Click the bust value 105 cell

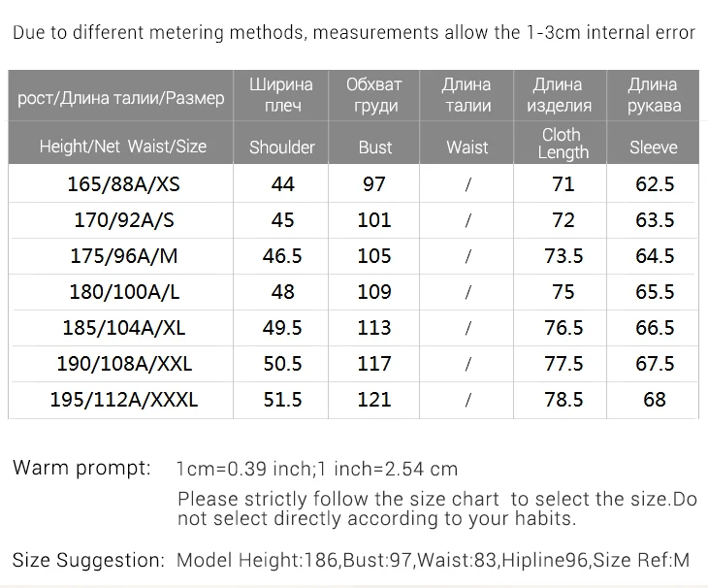coord(373,256)
